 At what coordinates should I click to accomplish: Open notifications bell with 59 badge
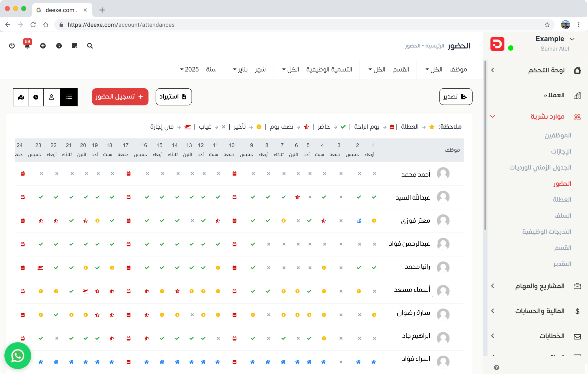[x=27, y=46]
